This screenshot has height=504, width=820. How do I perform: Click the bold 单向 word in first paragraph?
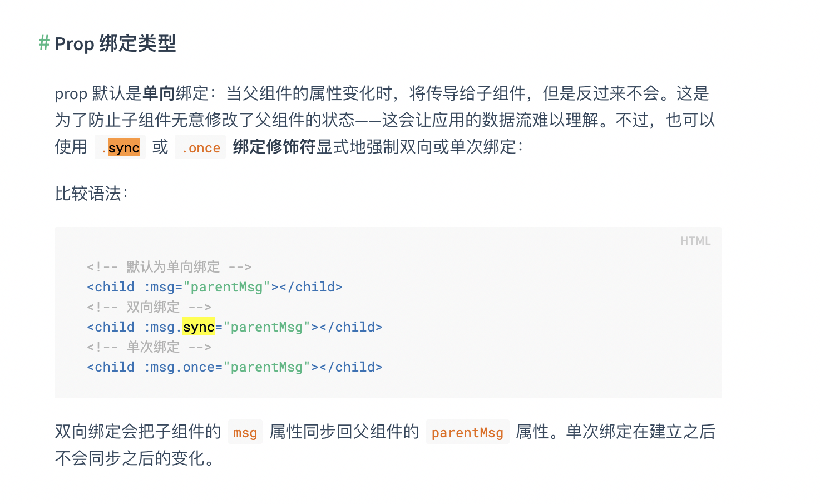coord(159,93)
